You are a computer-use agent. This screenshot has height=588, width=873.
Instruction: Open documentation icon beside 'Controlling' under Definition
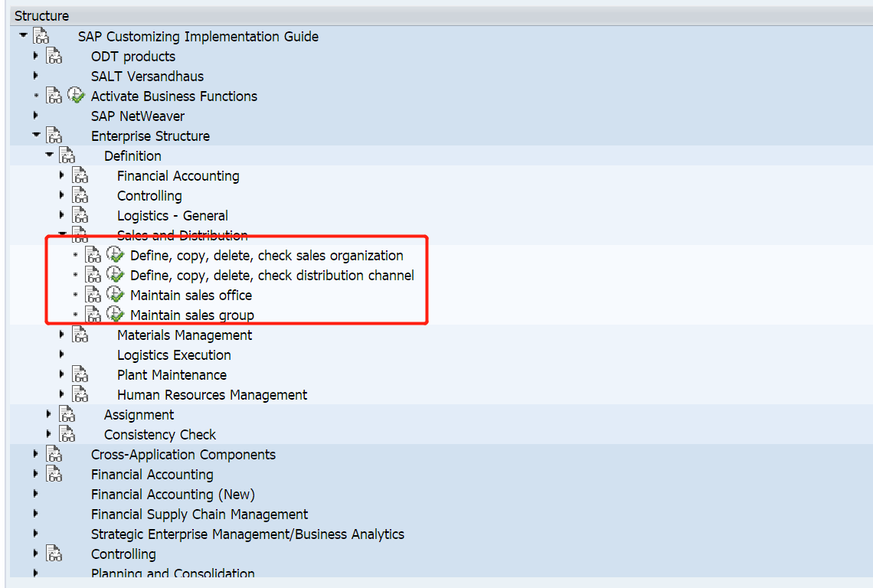click(80, 195)
